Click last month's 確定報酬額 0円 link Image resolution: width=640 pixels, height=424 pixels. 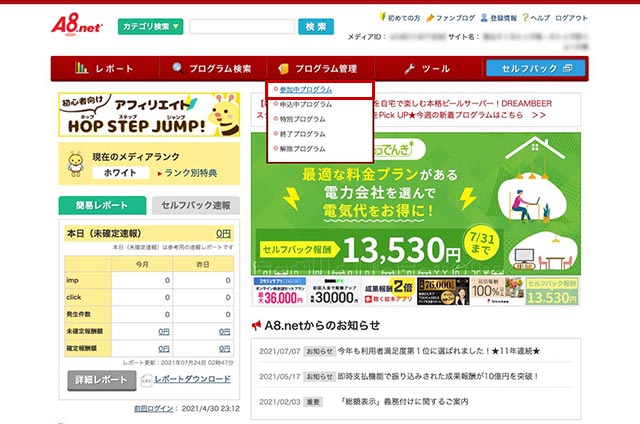pos(224,349)
